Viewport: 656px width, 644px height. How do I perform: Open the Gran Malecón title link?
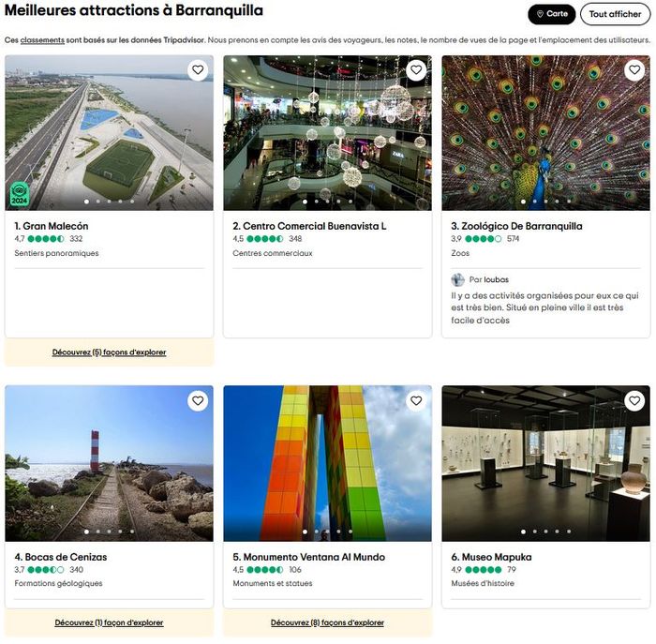tap(52, 226)
